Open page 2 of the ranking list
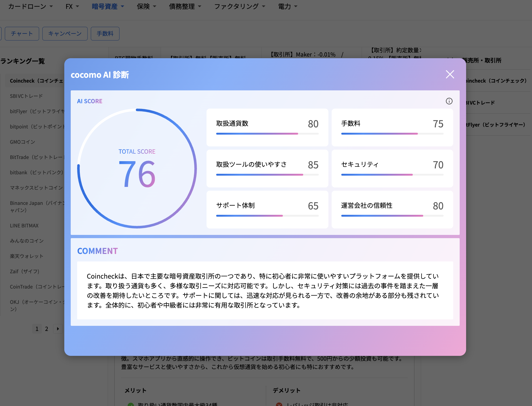The image size is (532, 406). [47, 329]
